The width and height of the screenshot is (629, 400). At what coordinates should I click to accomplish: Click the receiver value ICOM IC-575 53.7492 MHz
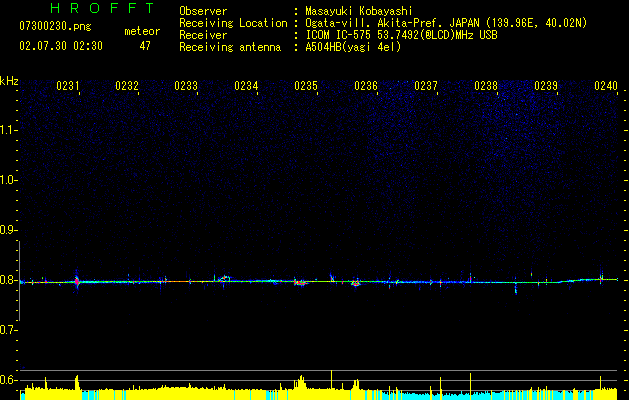401,35
